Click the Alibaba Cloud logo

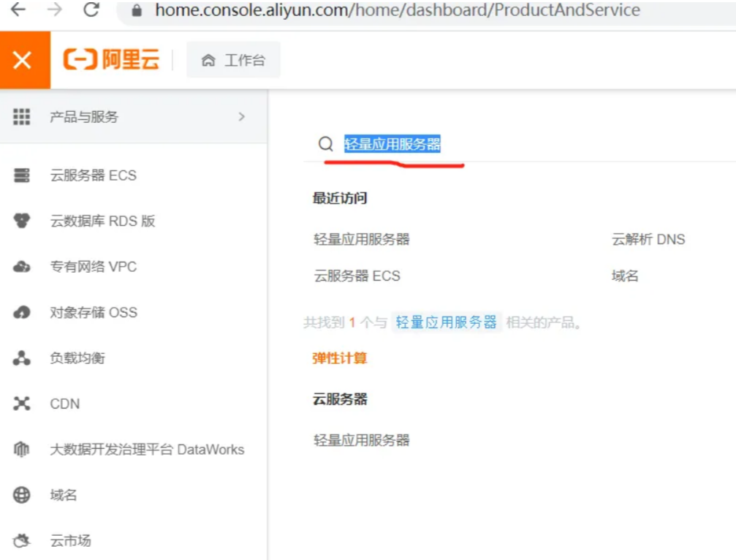click(111, 60)
